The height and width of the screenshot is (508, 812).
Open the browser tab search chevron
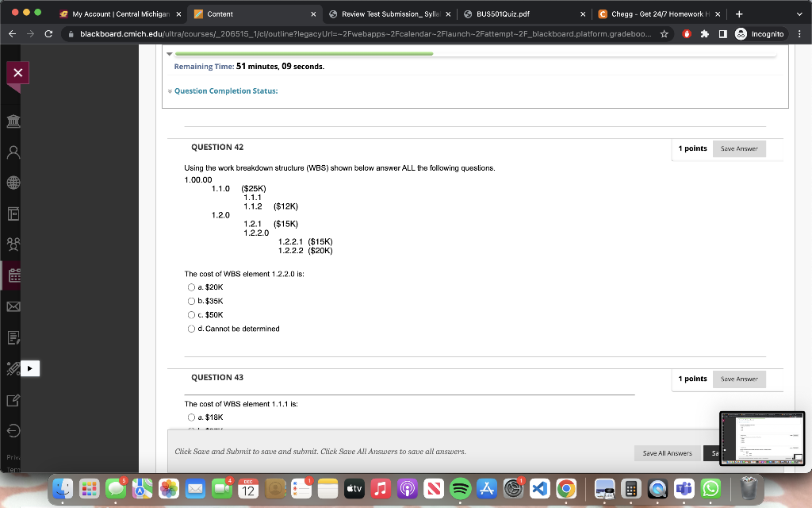[799, 13]
